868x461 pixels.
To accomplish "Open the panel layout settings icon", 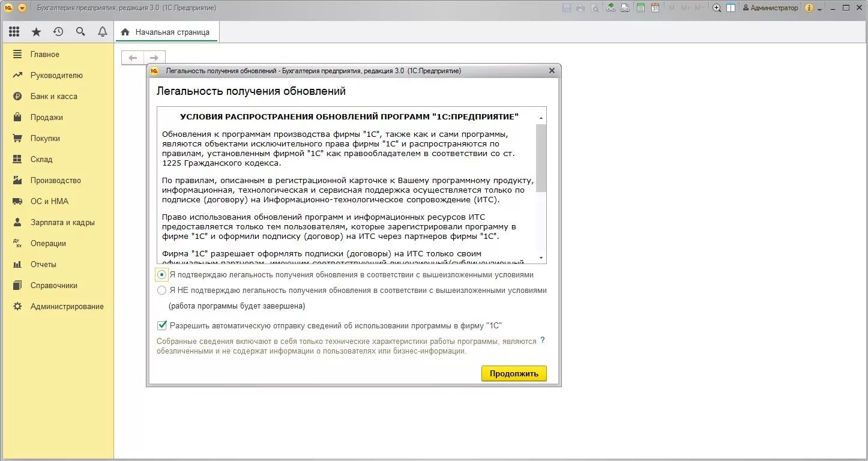I will click(731, 8).
